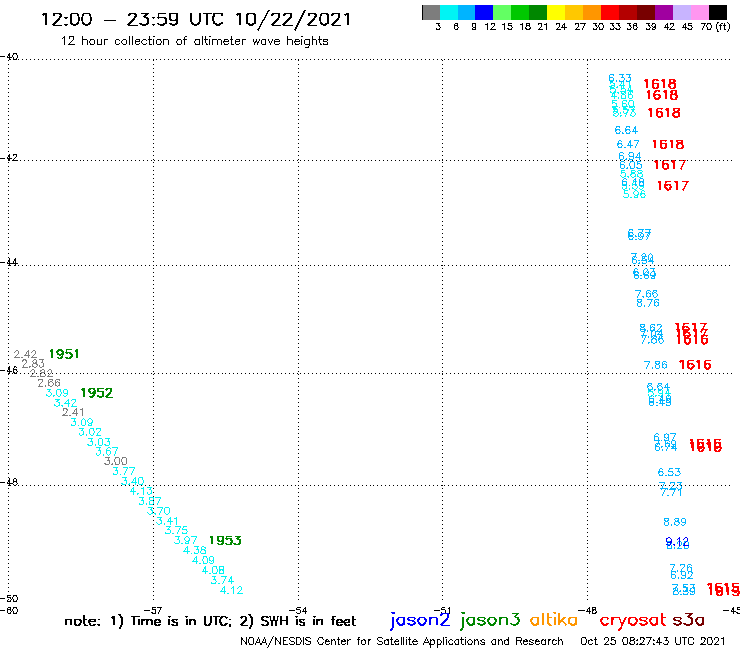Viewport: 740px width, 650px height.
Task: Select the green 'jason3' satellite label
Action: click(x=490, y=620)
